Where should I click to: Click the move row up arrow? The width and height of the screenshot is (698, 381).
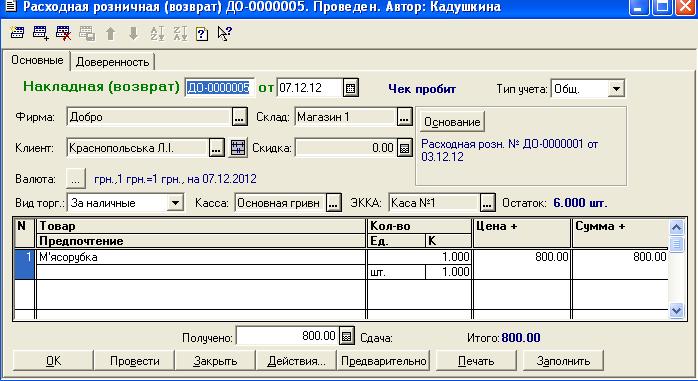click(110, 34)
